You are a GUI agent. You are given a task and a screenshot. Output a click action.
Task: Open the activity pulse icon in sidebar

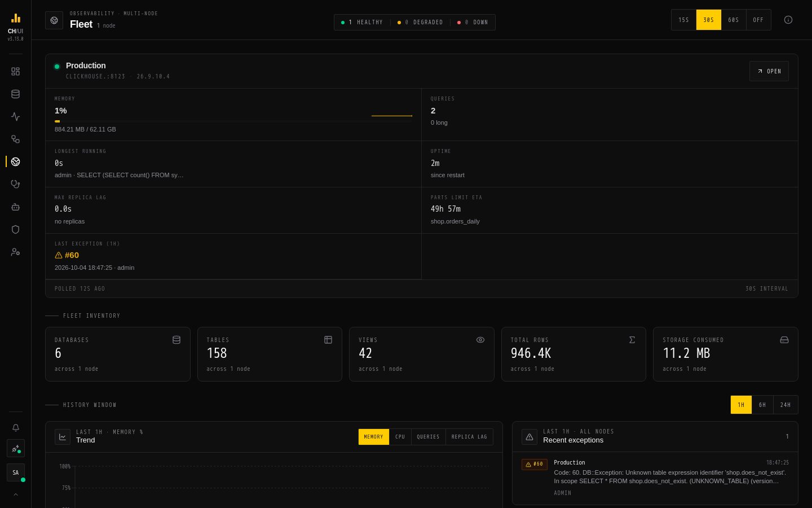click(x=15, y=117)
